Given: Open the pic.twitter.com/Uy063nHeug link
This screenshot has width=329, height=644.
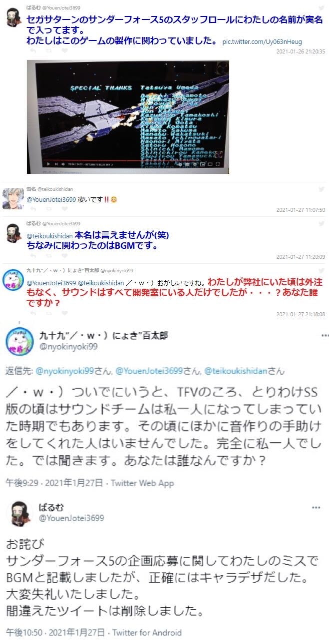Looking at the screenshot, I should [262, 42].
